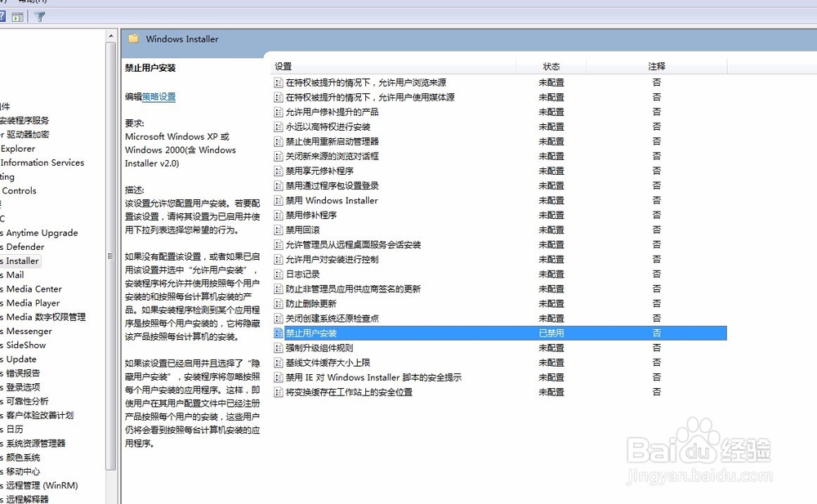Click policy icon beside 防止删除更新
The width and height of the screenshot is (817, 504).
[x=279, y=303]
